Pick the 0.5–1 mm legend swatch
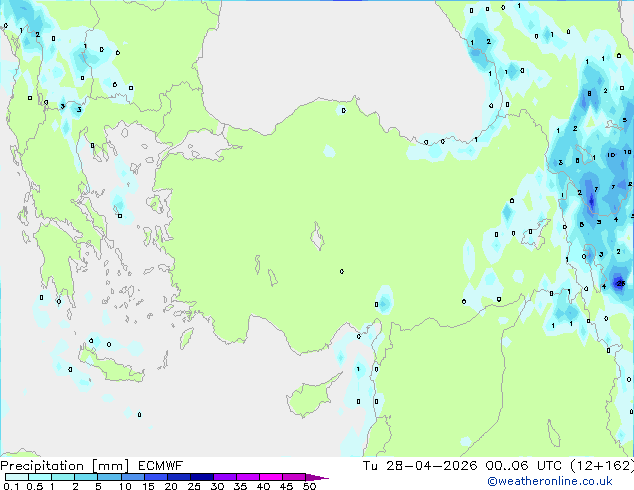Viewport: 634px width, 490px height. tap(40, 477)
